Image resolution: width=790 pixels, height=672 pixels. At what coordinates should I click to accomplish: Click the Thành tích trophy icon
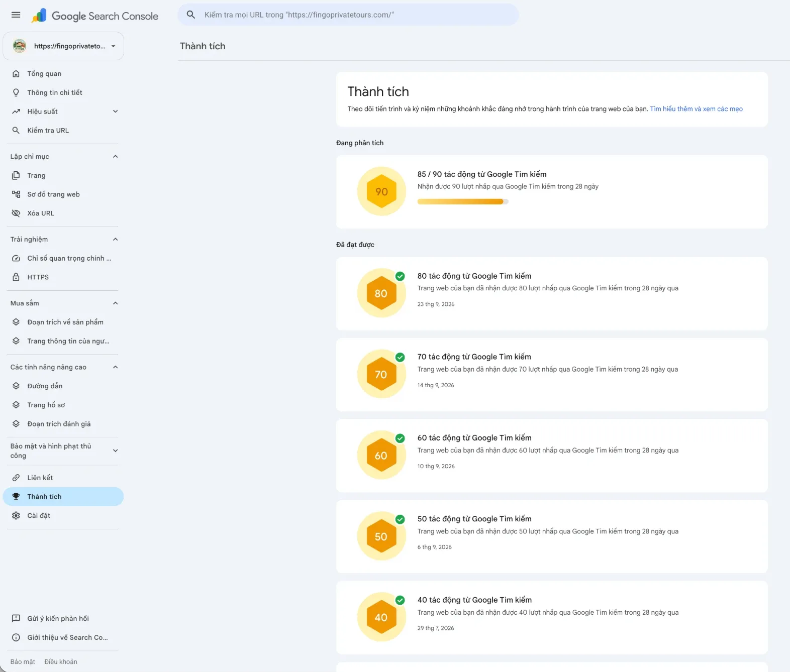[x=16, y=497]
